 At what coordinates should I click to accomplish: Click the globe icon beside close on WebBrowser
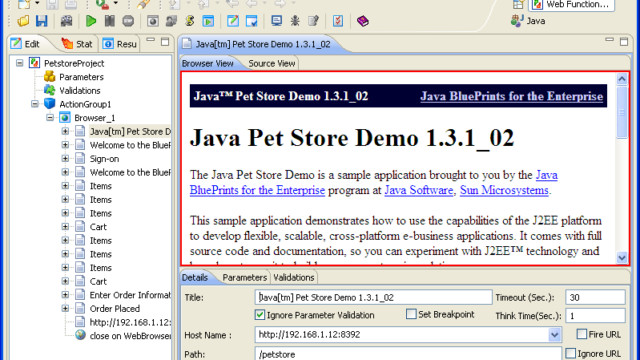80,335
